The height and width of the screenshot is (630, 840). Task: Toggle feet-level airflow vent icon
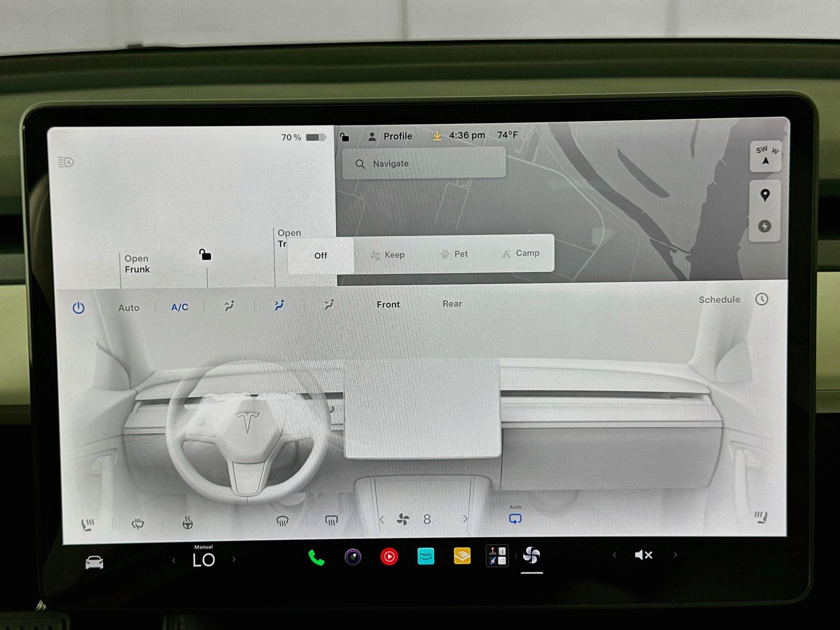click(x=329, y=305)
